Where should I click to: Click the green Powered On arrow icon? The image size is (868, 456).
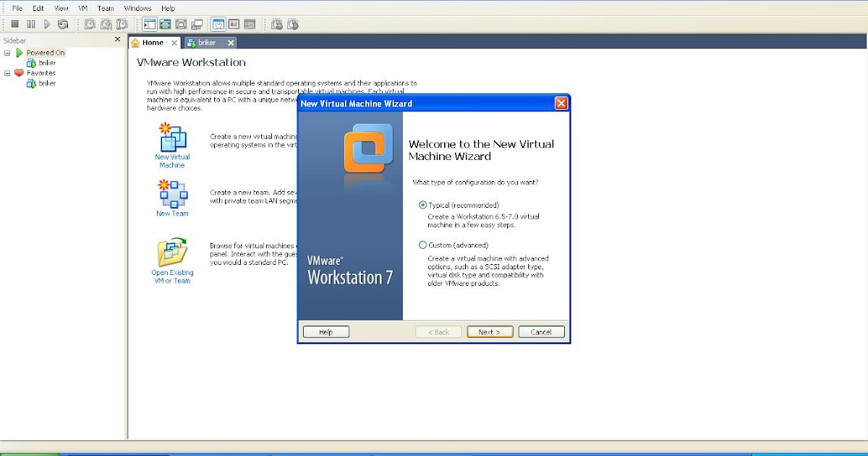(20, 53)
